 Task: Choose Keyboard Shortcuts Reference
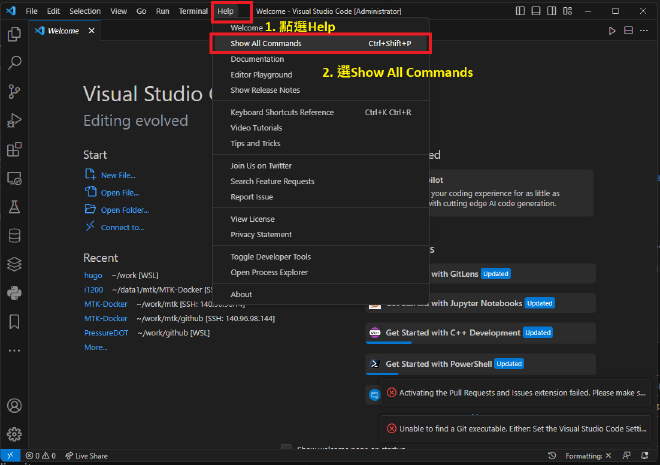click(321, 112)
